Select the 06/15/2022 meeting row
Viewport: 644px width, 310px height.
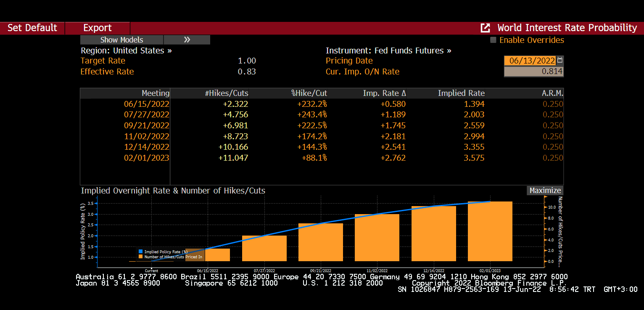322,104
